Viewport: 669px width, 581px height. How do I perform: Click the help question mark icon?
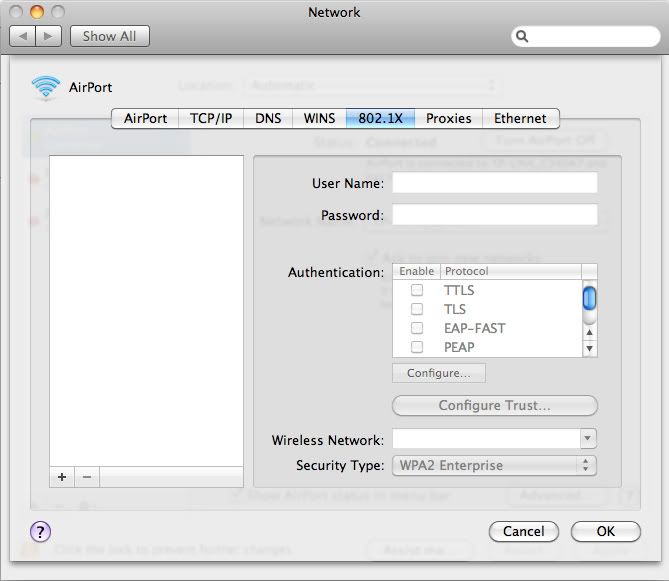click(x=41, y=532)
